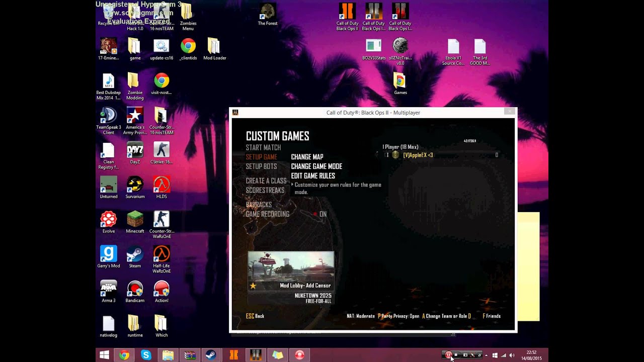Launch s0ZNIzTrainer v8.0 icon
The width and height of the screenshot is (644, 362).
[x=400, y=51]
